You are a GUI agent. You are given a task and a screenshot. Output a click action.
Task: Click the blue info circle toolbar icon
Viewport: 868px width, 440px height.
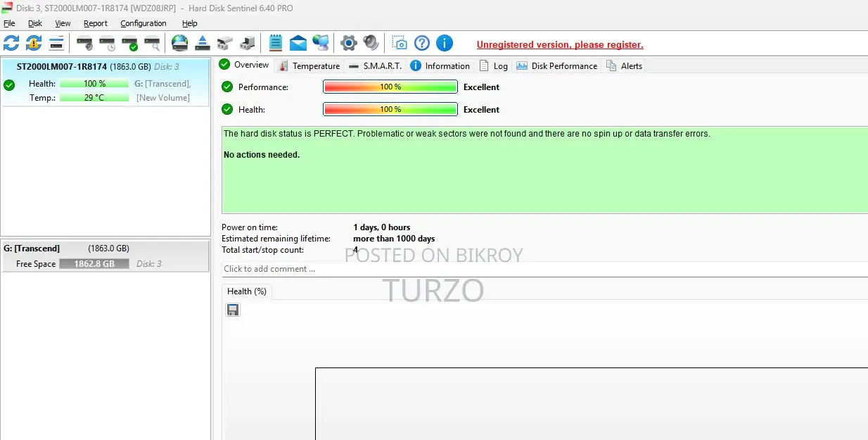(445, 43)
